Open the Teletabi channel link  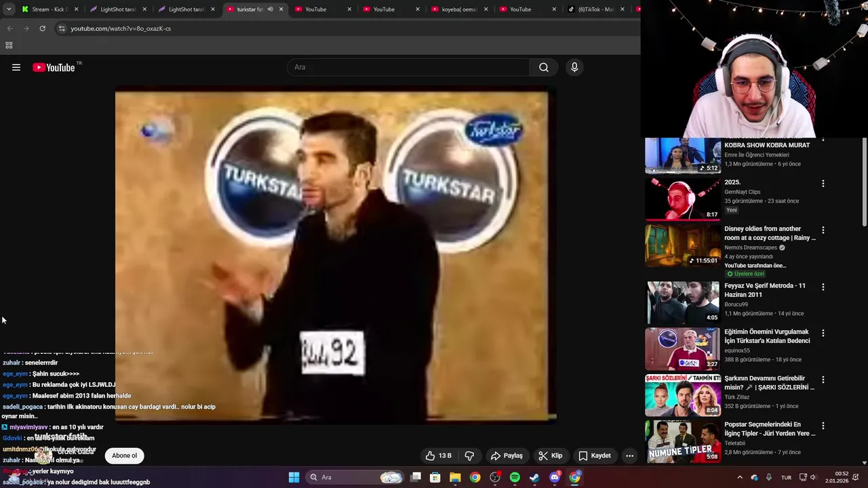point(734,443)
